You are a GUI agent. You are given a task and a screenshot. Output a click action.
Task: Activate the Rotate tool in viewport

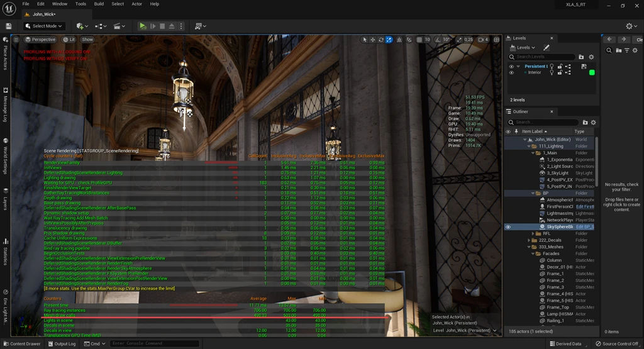pyautogui.click(x=380, y=40)
